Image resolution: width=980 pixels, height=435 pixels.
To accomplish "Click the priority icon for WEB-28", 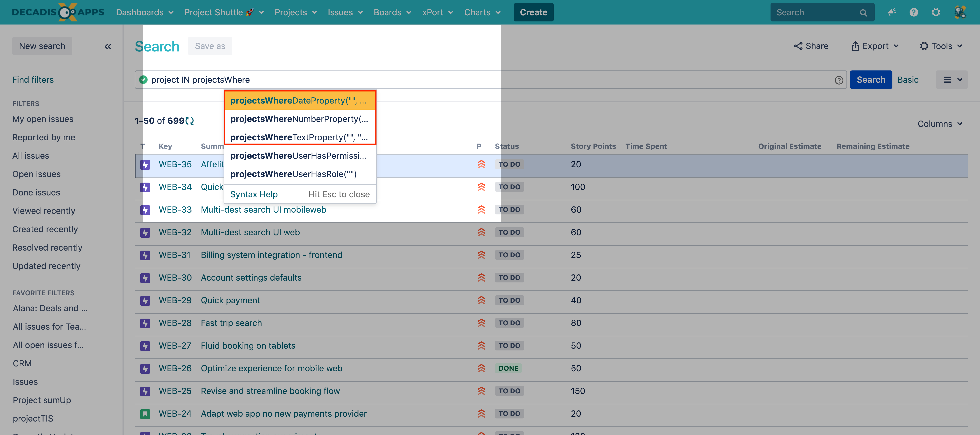I will [x=481, y=323].
